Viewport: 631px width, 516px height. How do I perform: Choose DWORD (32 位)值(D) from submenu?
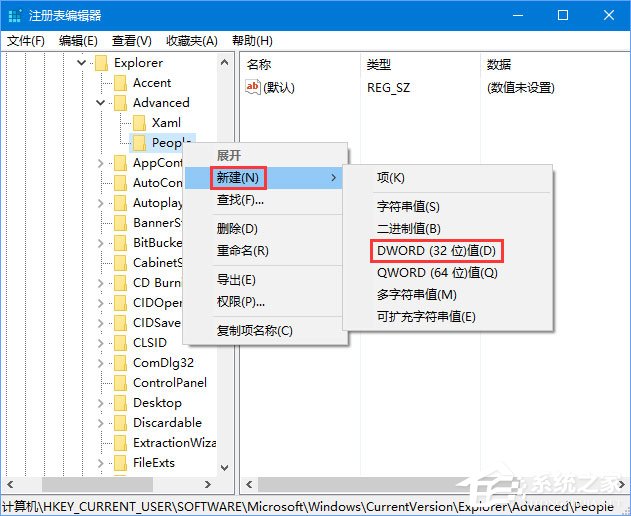click(x=436, y=250)
